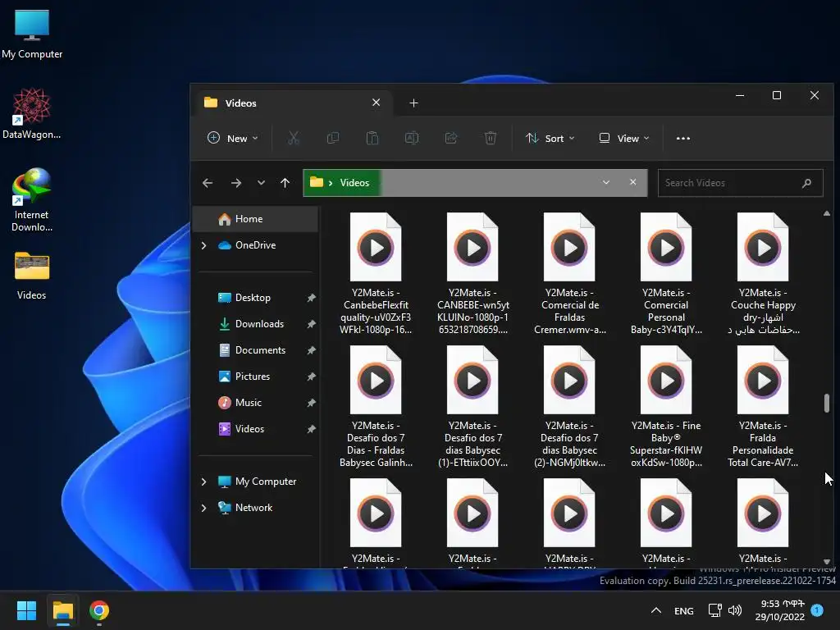Click the pin icon beside Pictures
The height and width of the screenshot is (630, 840).
pos(311,377)
